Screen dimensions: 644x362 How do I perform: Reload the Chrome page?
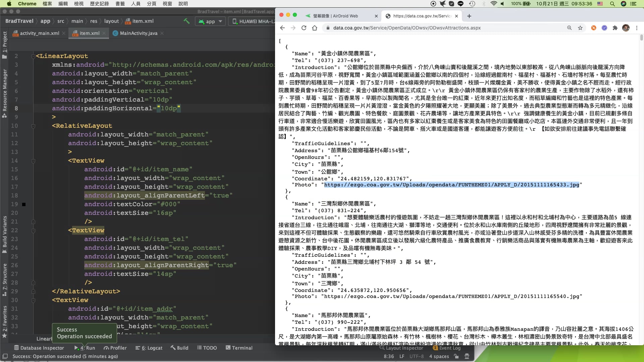point(304,28)
